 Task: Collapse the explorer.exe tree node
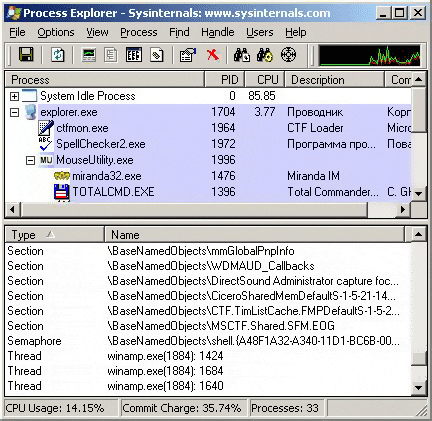14,112
